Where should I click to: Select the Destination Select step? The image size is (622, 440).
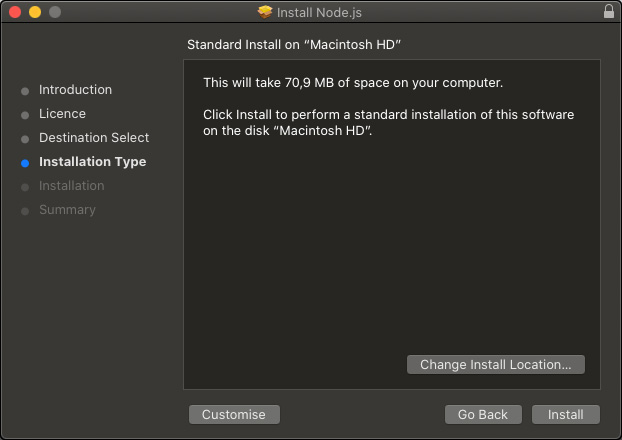tap(94, 138)
